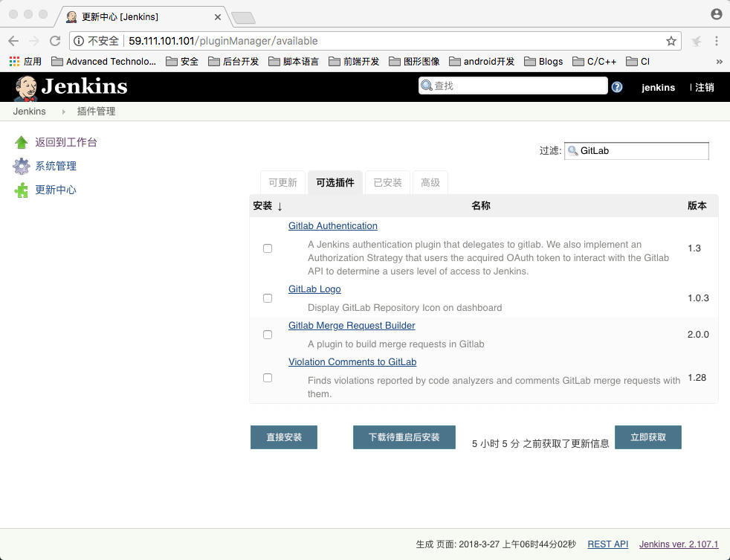The image size is (730, 560).
Task: Focus the Jenkins 查找 search field
Action: (513, 86)
